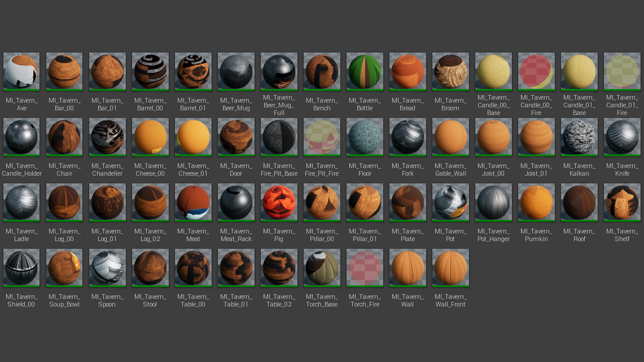Select the MI_Tavern_Wall_Front thumbnail
This screenshot has height=362, width=644.
click(451, 267)
